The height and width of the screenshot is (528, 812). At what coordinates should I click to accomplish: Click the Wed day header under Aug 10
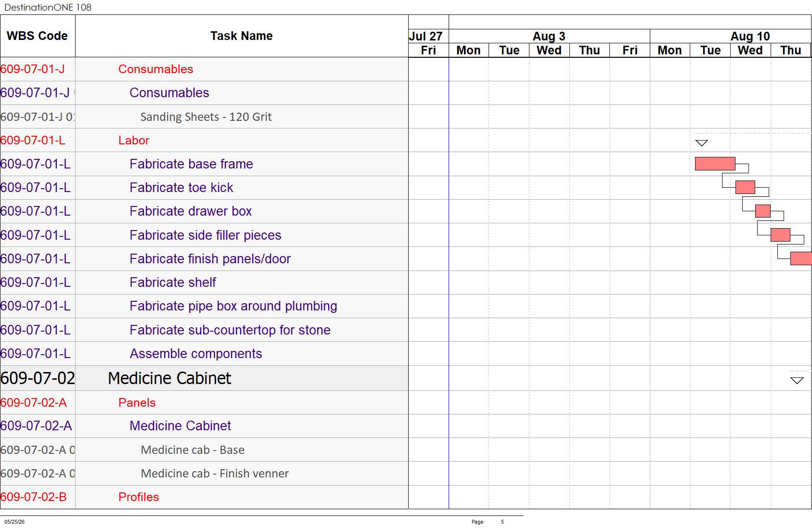pos(750,50)
